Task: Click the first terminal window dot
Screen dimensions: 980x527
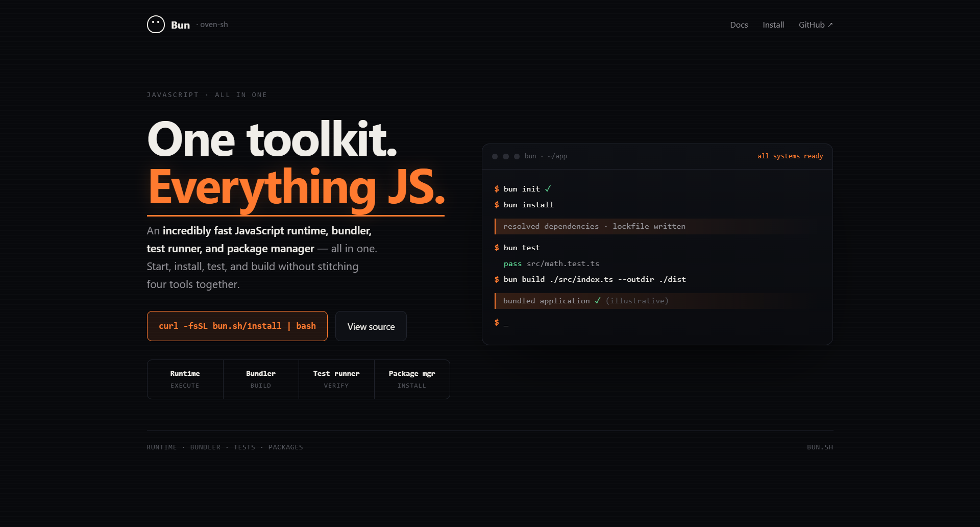Action: coord(495,156)
